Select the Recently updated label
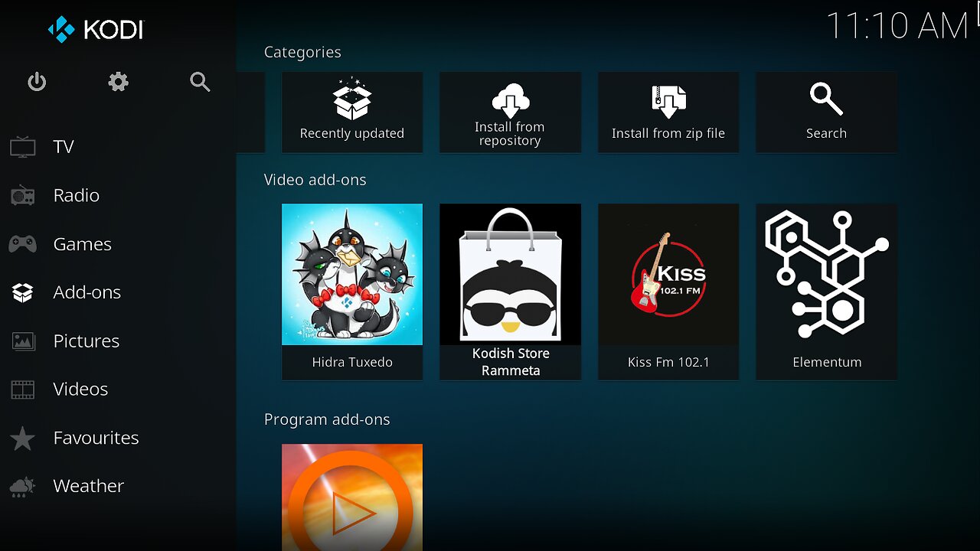The height and width of the screenshot is (551, 980). pos(352,134)
